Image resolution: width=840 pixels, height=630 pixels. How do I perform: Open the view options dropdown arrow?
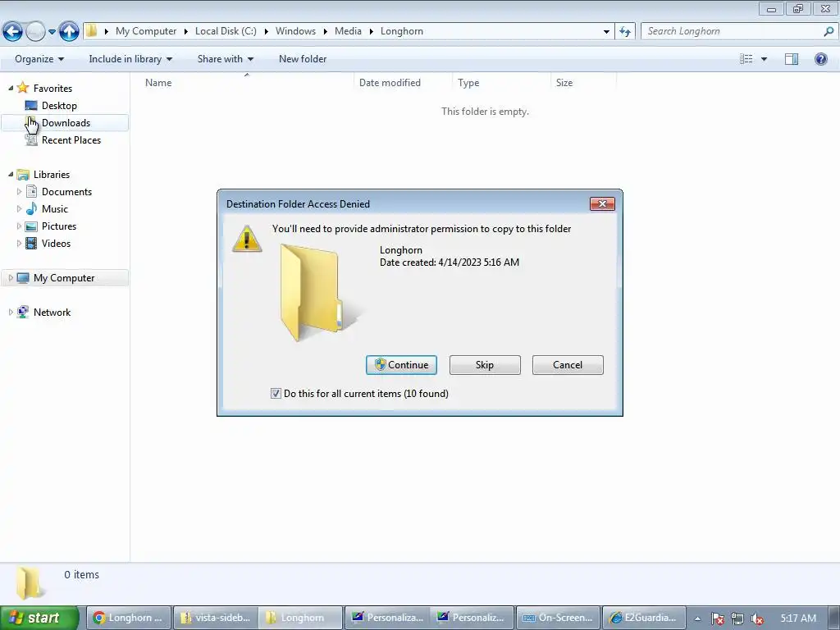tap(764, 59)
